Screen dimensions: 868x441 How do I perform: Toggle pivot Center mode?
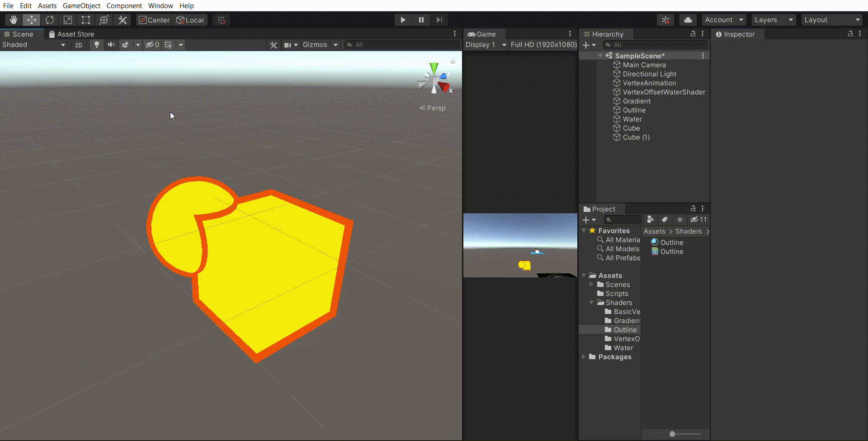point(154,20)
